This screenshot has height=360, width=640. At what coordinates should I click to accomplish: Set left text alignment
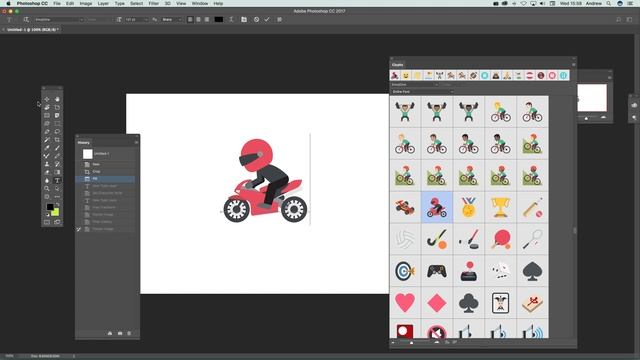pyautogui.click(x=190, y=19)
